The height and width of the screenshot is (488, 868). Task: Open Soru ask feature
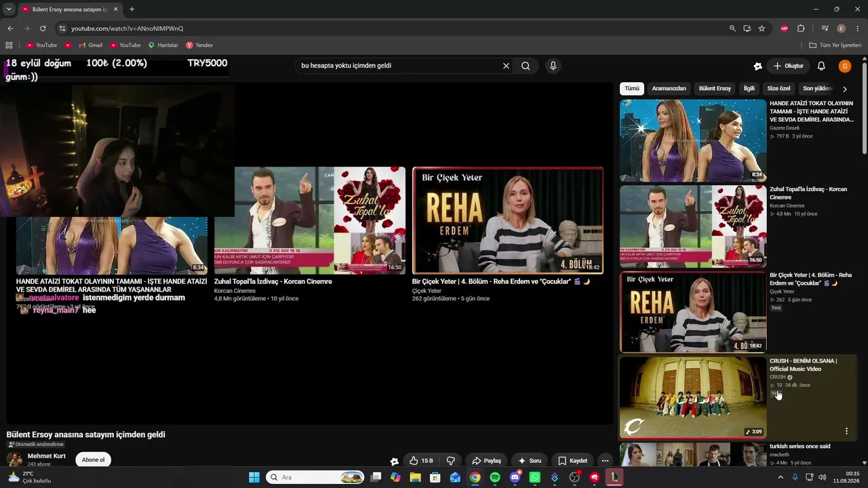point(528,461)
